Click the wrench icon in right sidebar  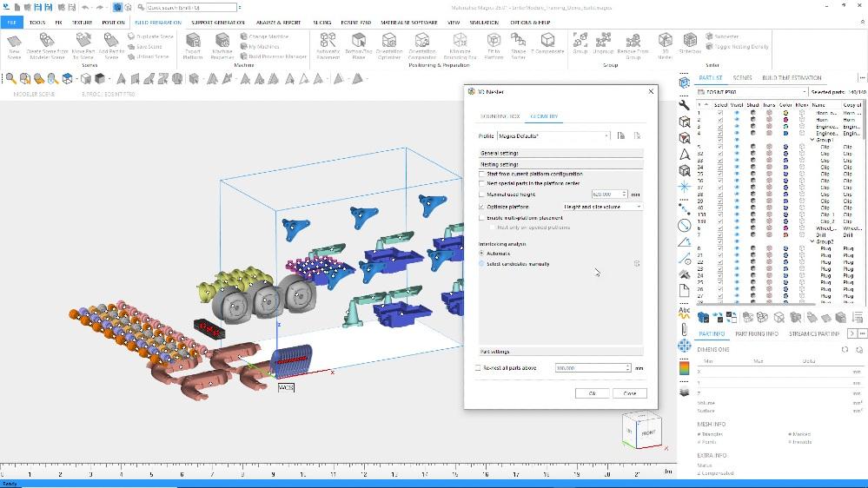point(684,105)
